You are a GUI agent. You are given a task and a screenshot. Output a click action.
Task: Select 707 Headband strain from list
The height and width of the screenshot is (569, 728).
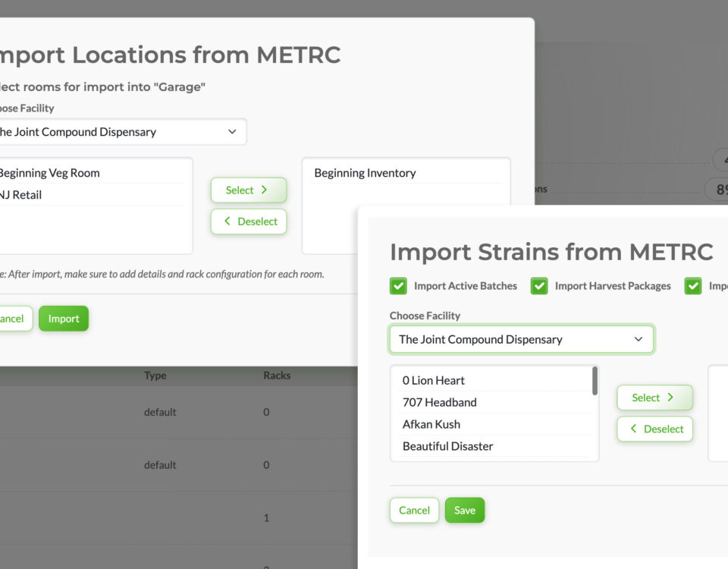point(440,402)
